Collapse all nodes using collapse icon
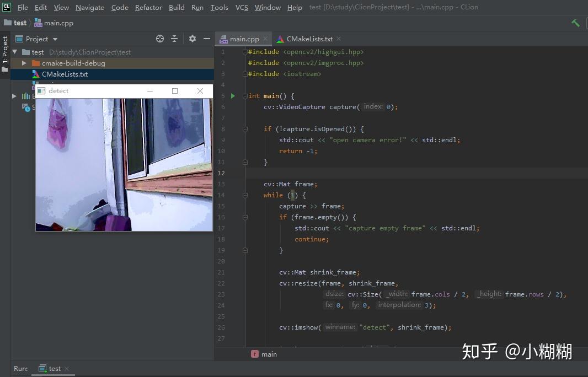 (x=174, y=39)
